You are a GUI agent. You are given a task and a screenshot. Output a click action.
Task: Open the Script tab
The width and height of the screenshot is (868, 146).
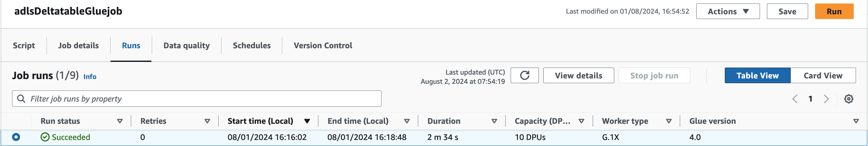(24, 45)
